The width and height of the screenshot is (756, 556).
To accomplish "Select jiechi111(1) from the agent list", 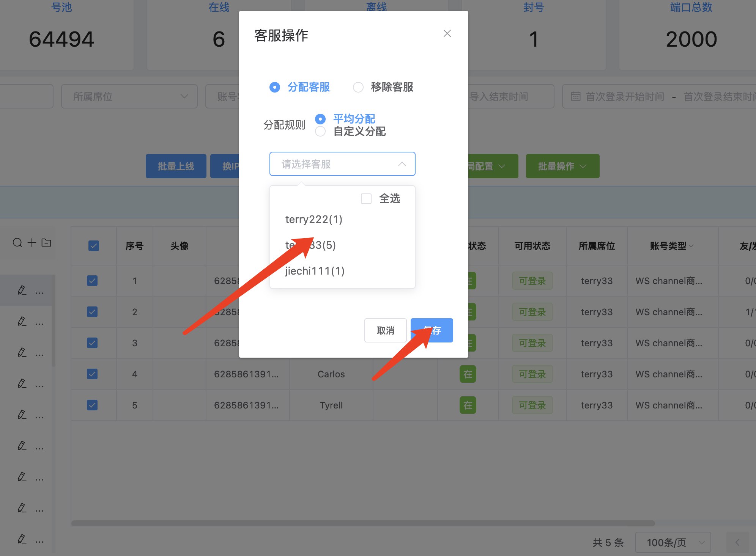I will (315, 271).
